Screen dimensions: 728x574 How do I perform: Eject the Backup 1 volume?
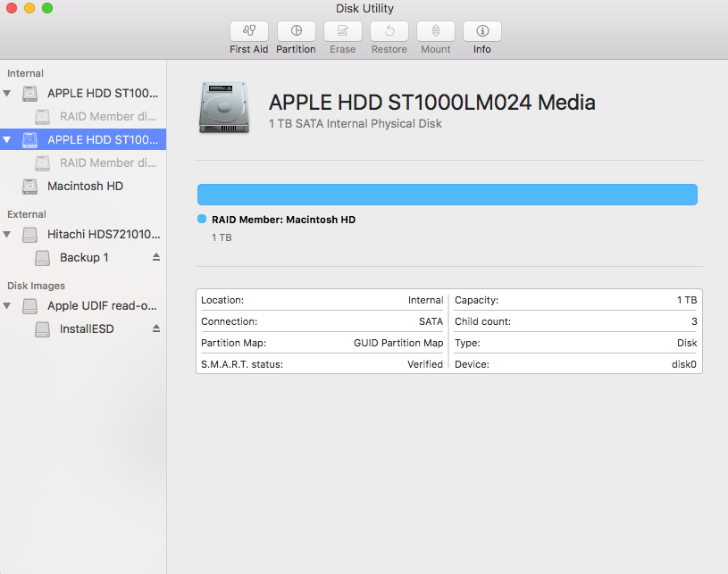coord(156,257)
